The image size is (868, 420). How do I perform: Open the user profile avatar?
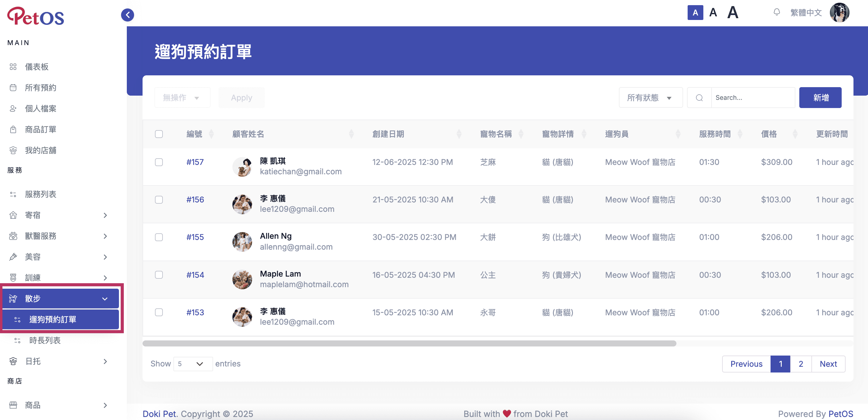point(839,12)
